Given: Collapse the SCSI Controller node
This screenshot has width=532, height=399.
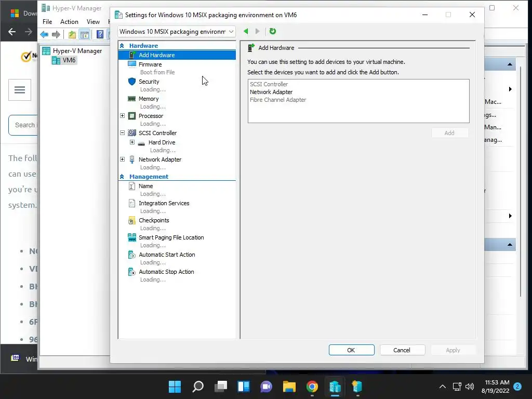Looking at the screenshot, I should point(123,133).
